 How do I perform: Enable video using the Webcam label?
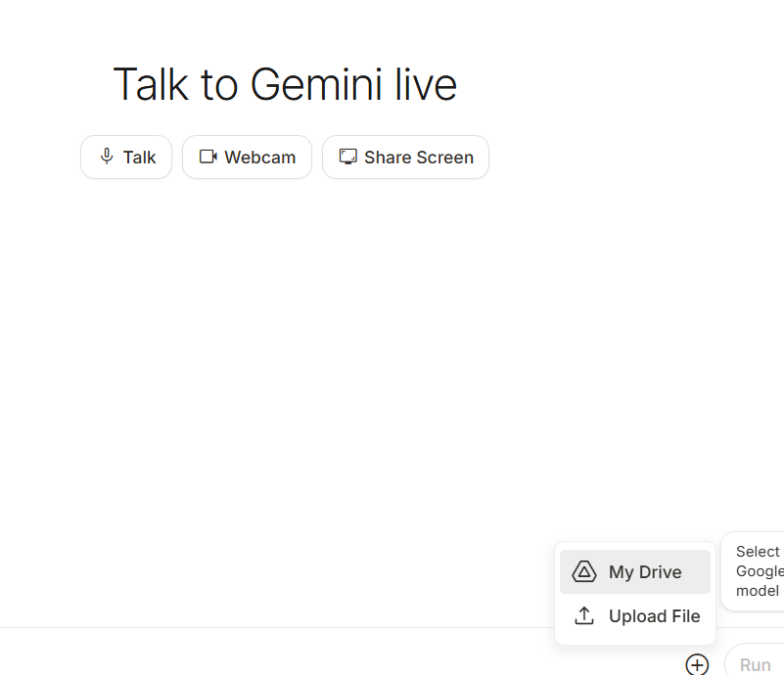pos(259,157)
